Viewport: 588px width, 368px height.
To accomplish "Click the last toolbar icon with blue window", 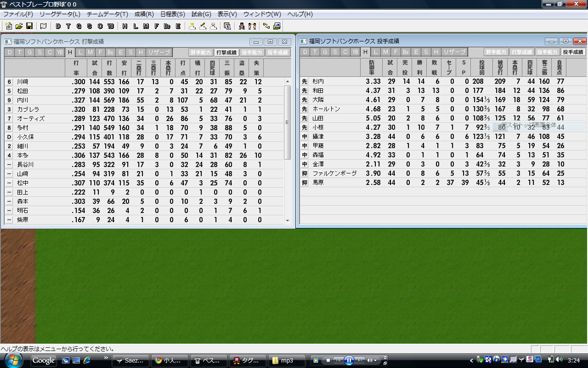I will coord(277,26).
